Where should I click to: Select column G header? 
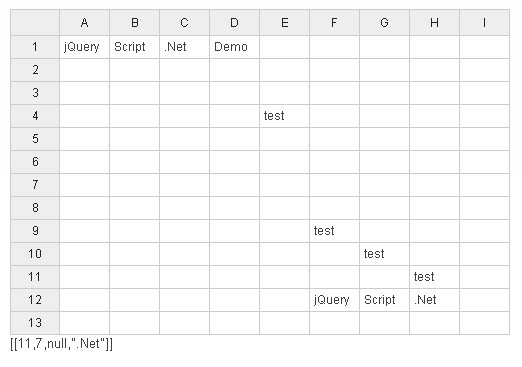[x=385, y=23]
